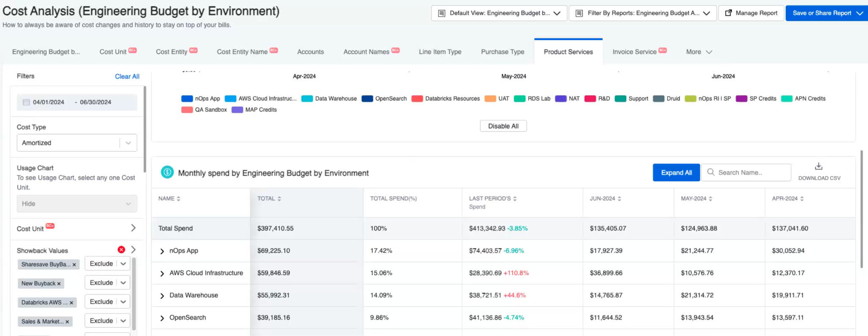868x336 pixels.
Task: Click the calendar icon in date range filter
Action: pyautogui.click(x=26, y=102)
